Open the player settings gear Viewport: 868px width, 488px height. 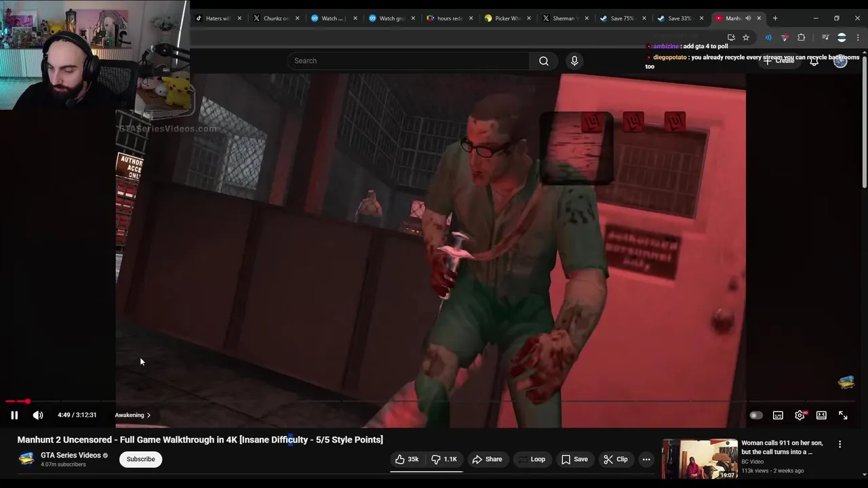click(x=800, y=415)
